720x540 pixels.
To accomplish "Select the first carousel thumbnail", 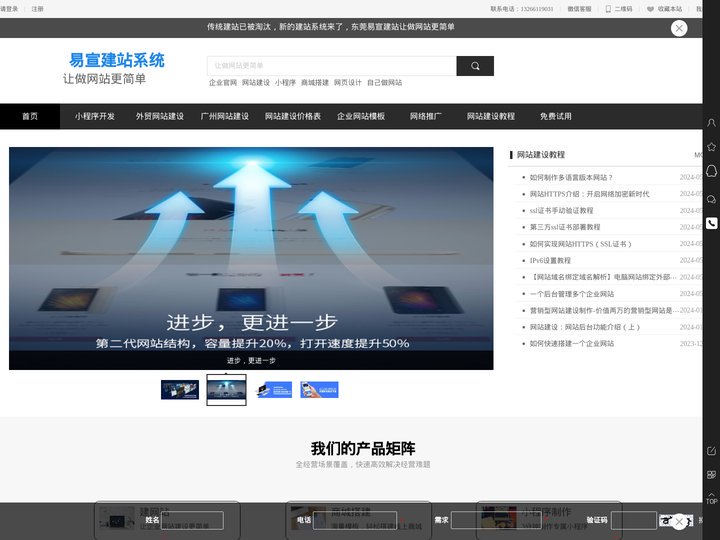I will pos(180,390).
